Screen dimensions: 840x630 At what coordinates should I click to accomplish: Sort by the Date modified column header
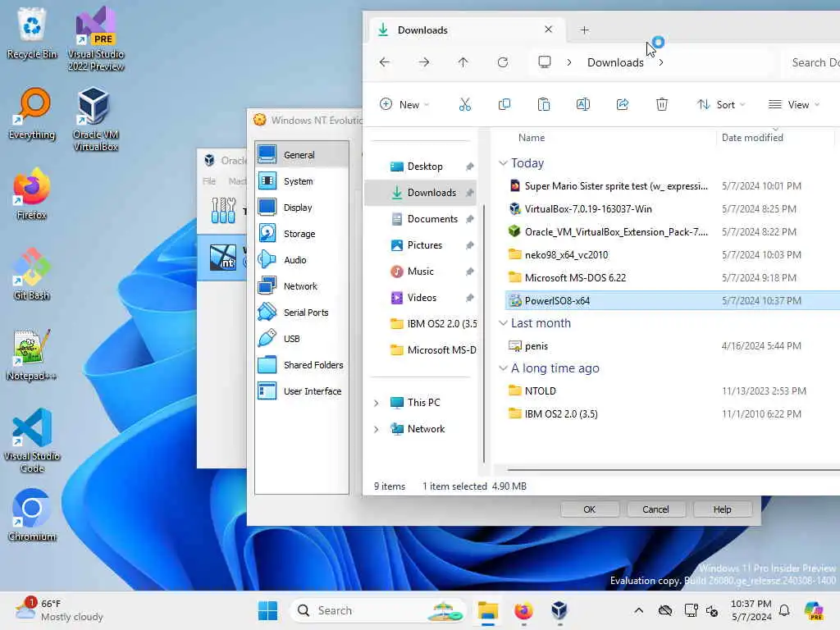(752, 138)
